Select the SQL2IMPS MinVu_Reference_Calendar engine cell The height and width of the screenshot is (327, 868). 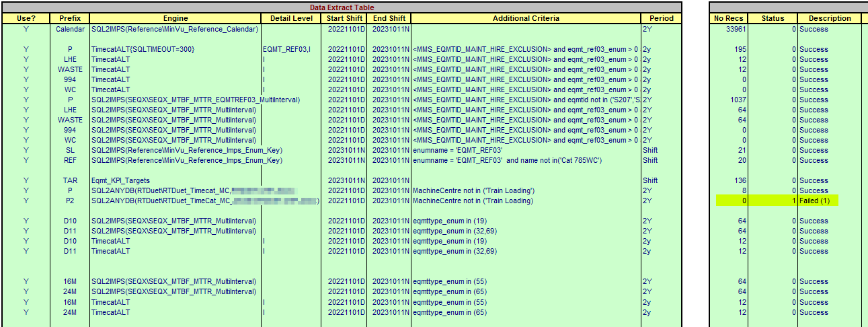pos(175,29)
